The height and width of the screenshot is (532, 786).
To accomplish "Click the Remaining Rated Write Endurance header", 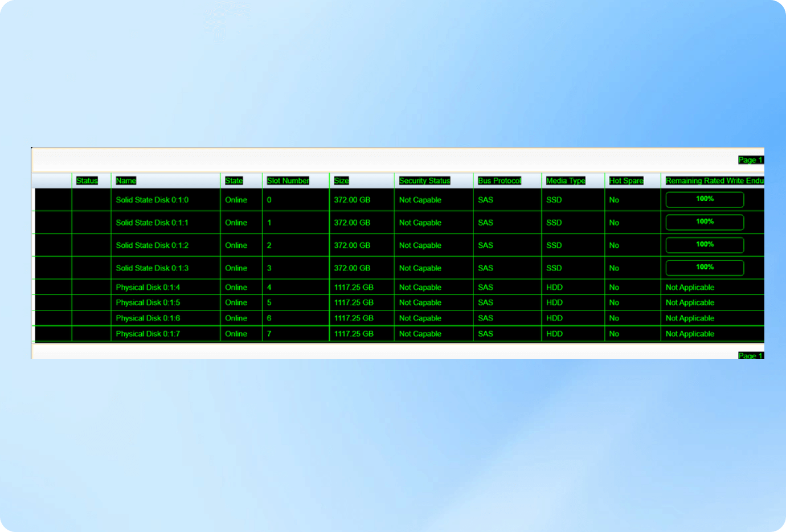I will [x=715, y=181].
